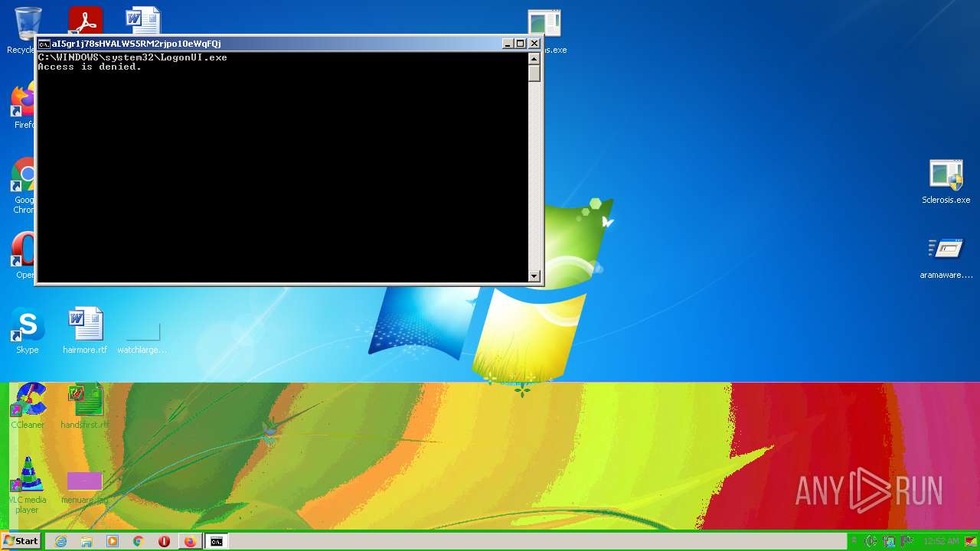Click the console scrollbar up arrow
980x551 pixels.
pos(534,59)
